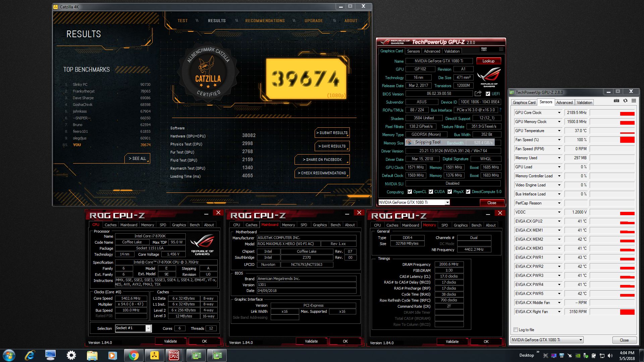Click the BIOS export share icon

(x=478, y=94)
